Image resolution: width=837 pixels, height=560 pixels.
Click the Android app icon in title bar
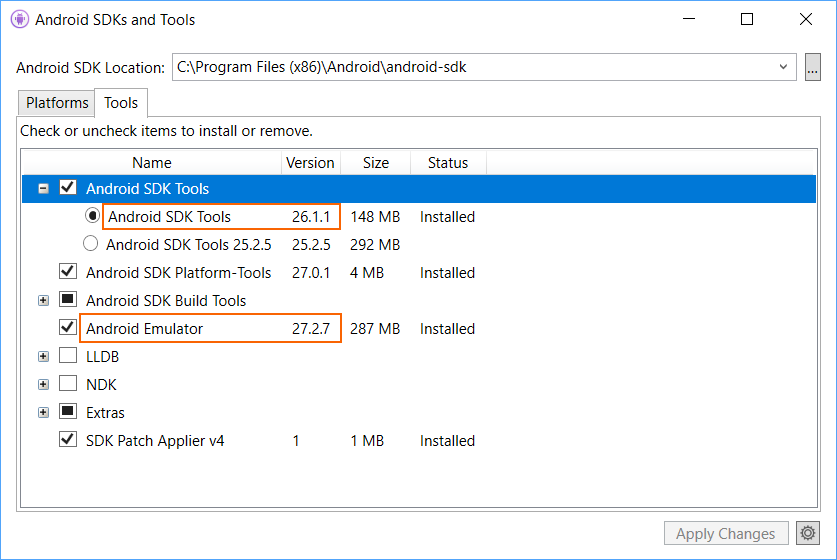19,19
